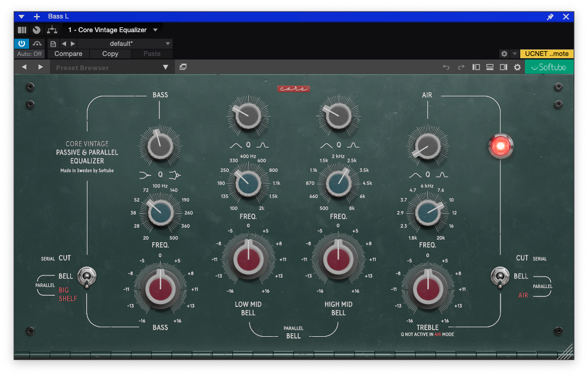Click the Copy button
The width and height of the screenshot is (588, 376).
[x=110, y=54]
